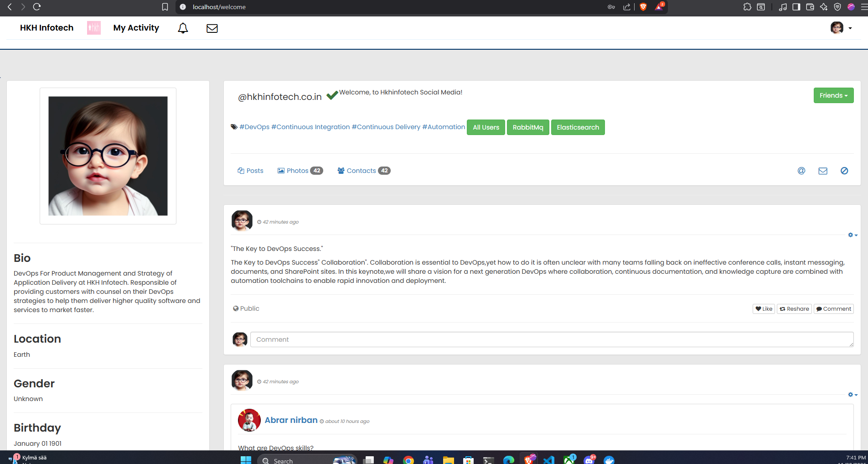
Task: Click the pink HKH logo icon
Action: [x=93, y=28]
